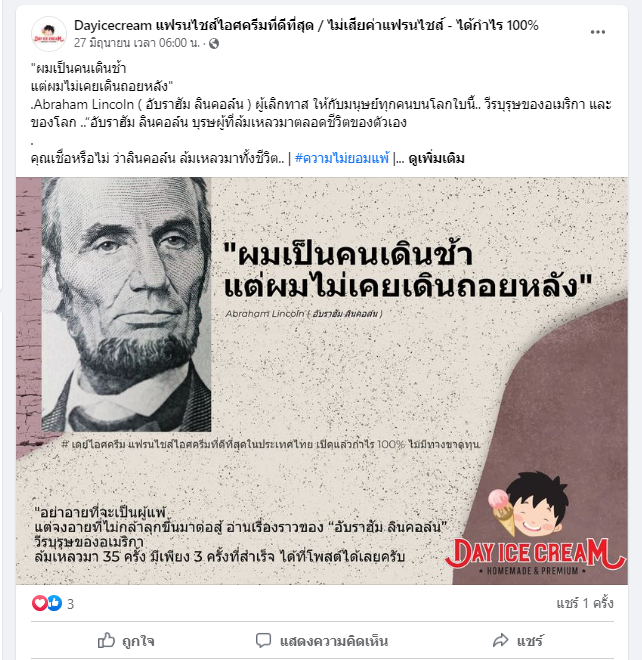Screen dimensions: 642x660
Task: Click Lincoln's portrait in the post image
Action: coord(126,304)
